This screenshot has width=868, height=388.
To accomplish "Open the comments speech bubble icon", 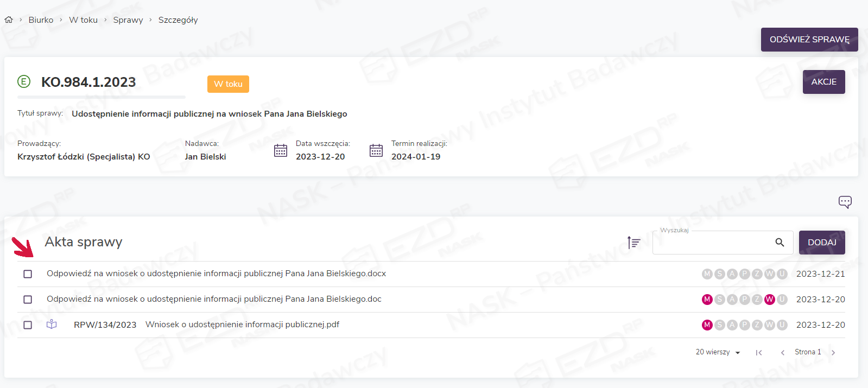I will pyautogui.click(x=845, y=202).
